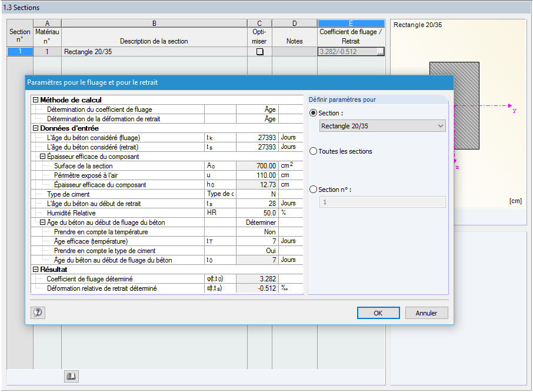Select section row number 1 header
The image size is (533, 392).
[20, 52]
